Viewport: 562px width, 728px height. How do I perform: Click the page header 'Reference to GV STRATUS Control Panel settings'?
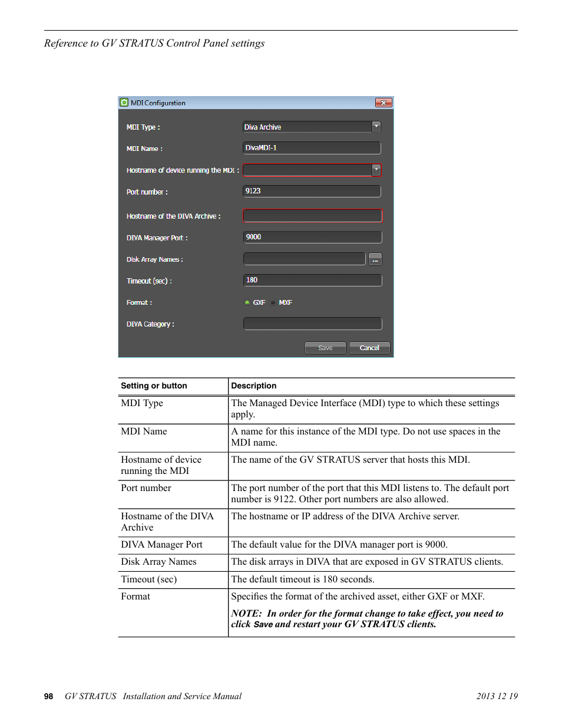tap(154, 43)
